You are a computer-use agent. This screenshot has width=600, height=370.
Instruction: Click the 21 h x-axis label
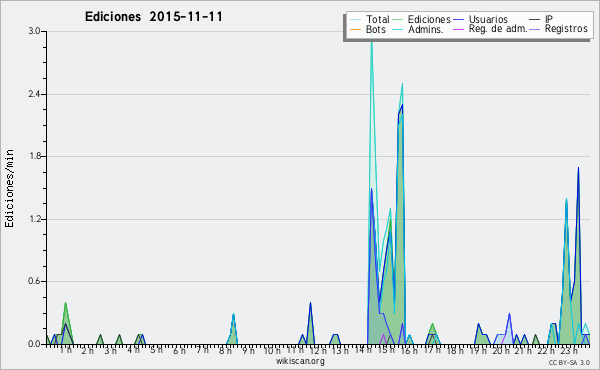click(522, 350)
